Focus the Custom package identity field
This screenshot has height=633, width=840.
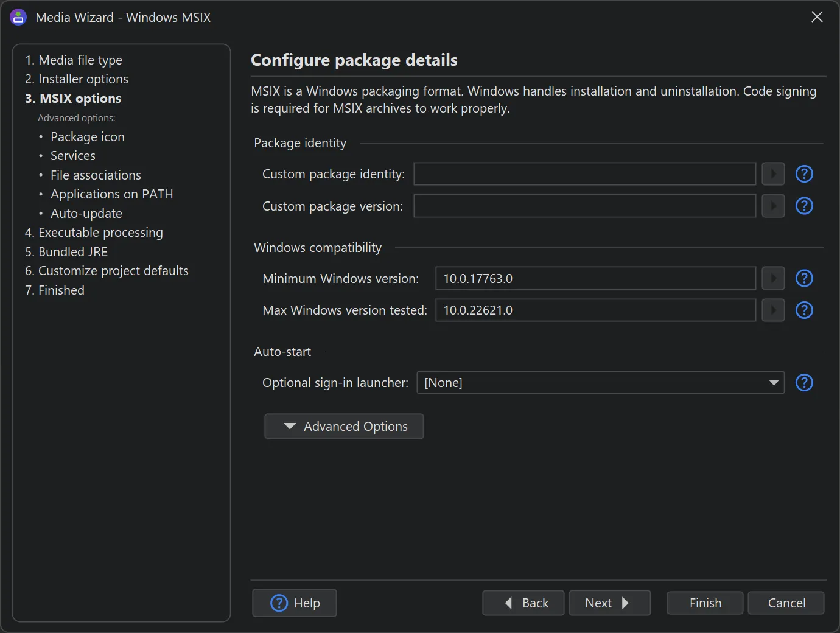pyautogui.click(x=585, y=174)
